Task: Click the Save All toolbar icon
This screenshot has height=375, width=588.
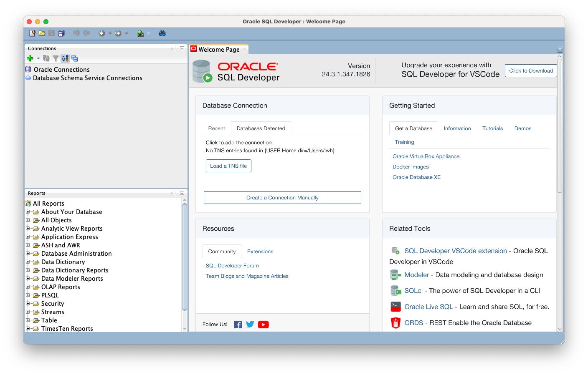Action: [x=61, y=33]
